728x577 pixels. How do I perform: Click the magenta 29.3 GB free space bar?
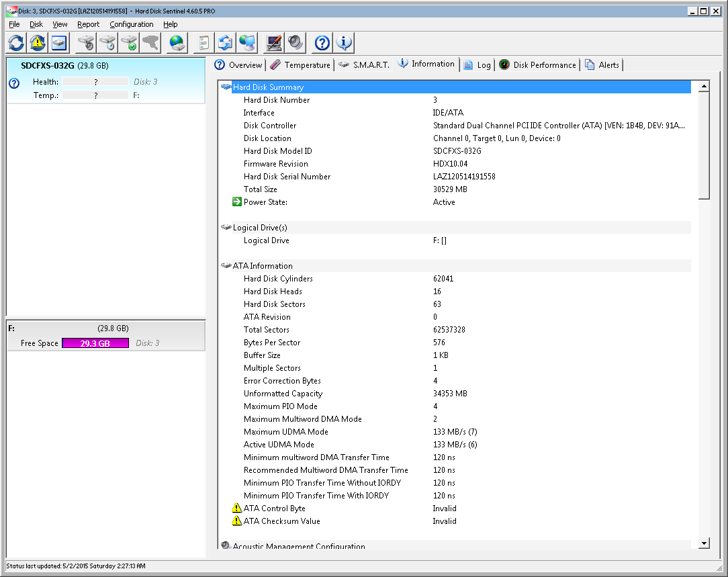point(95,343)
